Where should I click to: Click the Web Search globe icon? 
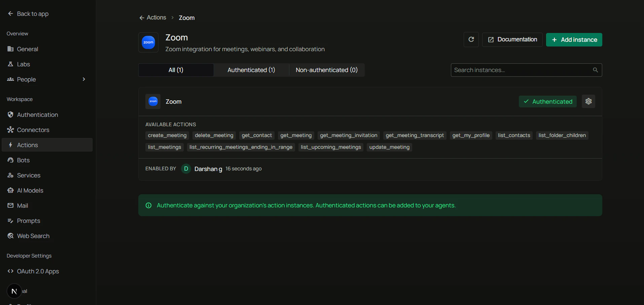(x=10, y=236)
